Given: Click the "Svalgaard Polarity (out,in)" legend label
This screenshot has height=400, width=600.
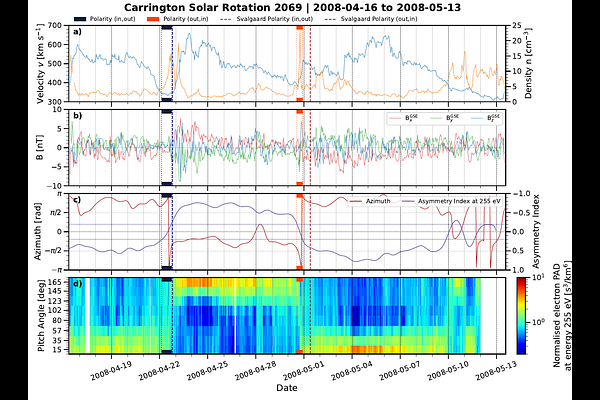Looking at the screenshot, I should (379, 19).
